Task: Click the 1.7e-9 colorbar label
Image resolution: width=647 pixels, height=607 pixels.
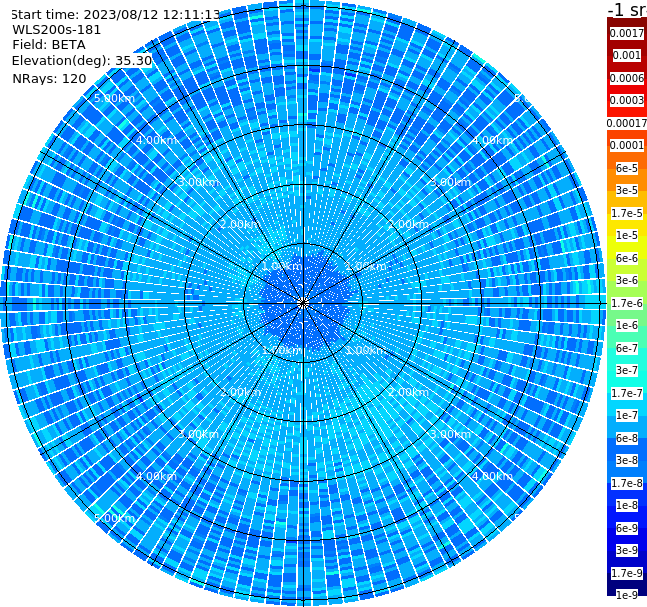Action: click(627, 573)
